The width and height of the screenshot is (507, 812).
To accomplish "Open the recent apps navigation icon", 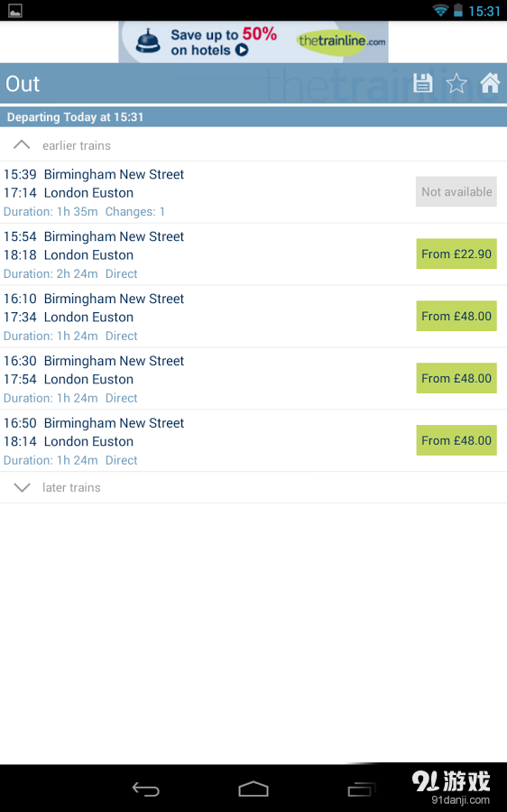I will point(361,789).
